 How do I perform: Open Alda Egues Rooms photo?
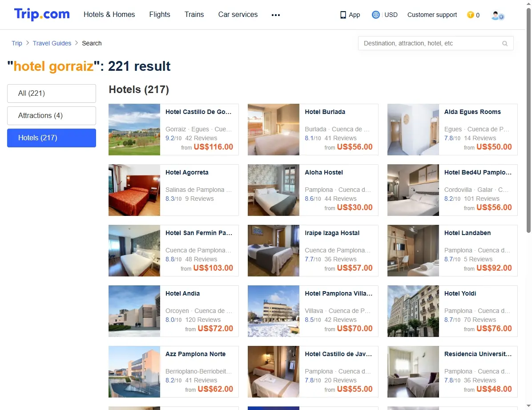(x=413, y=130)
